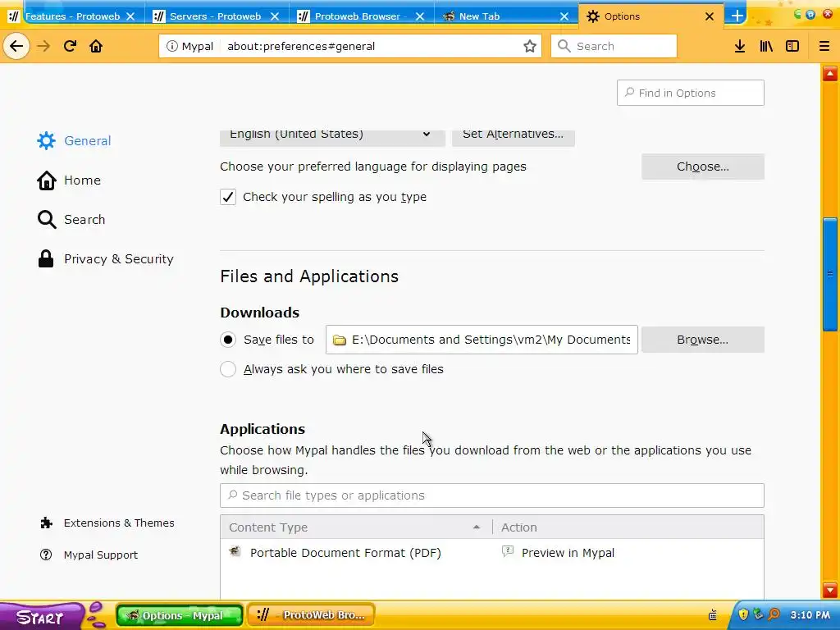This screenshot has height=630, width=840.
Task: Click the Mypal Support question mark icon
Action: (46, 555)
